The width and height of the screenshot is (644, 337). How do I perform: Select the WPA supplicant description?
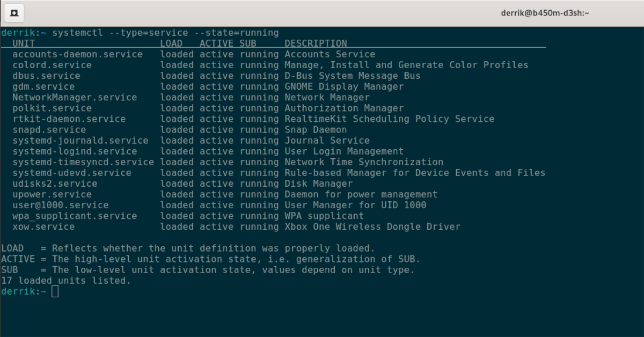pos(324,216)
